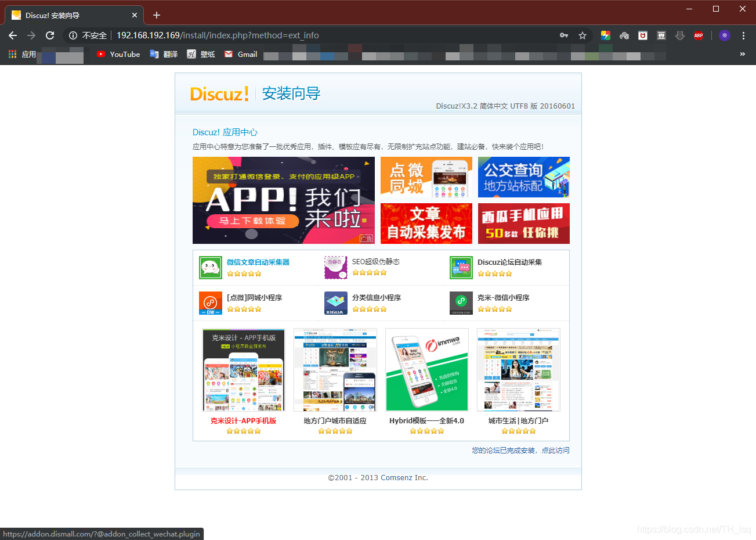Click the APP 我们来啦 banner

pos(284,200)
